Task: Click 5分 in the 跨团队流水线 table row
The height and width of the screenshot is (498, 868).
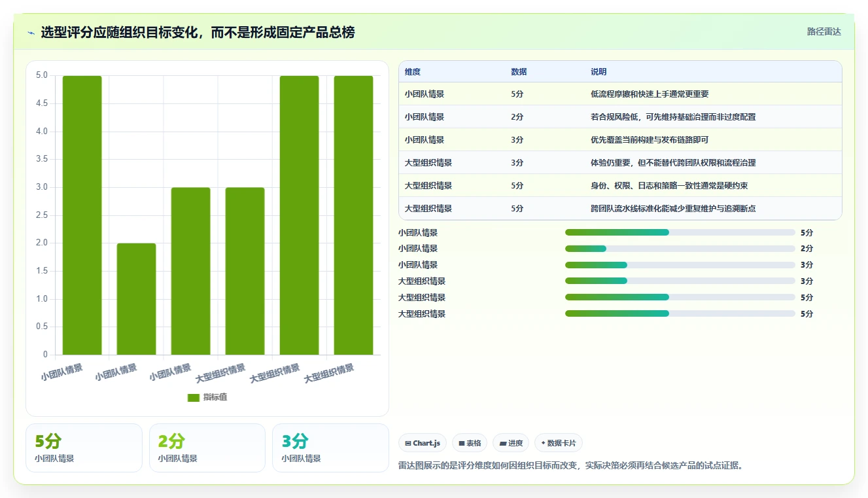Action: click(x=517, y=209)
